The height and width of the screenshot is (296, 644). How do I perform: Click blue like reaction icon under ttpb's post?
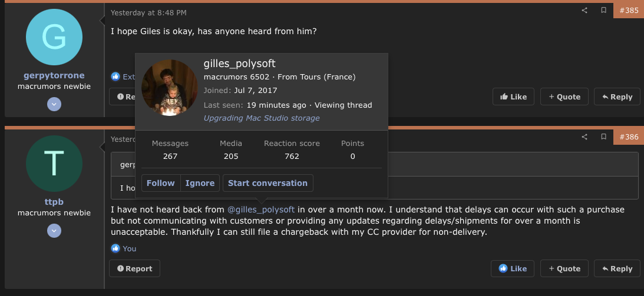coord(115,248)
